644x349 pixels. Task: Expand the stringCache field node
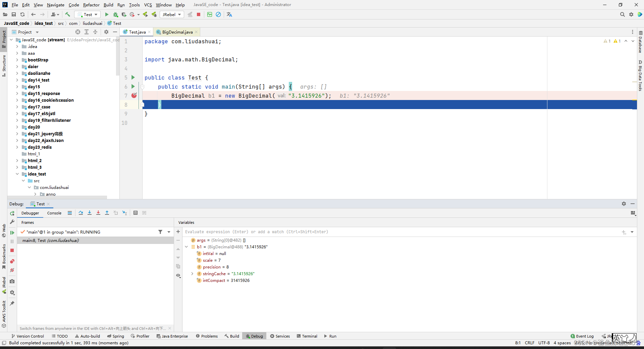192,273
